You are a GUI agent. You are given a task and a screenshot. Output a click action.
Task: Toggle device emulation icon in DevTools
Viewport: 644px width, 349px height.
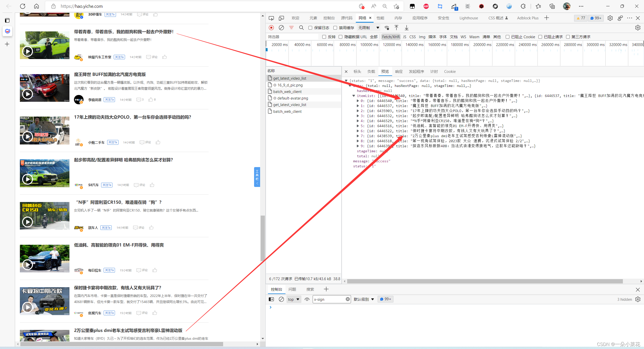click(281, 18)
